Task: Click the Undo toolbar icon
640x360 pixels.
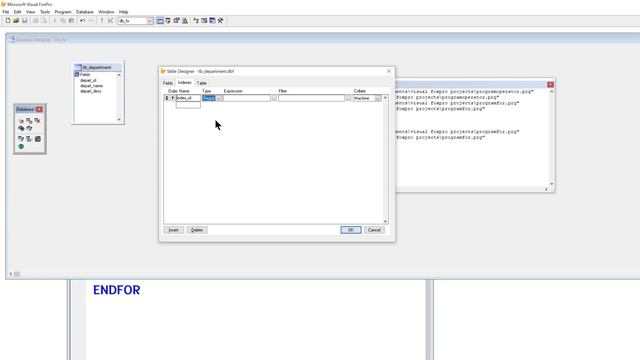Action: tap(82, 20)
